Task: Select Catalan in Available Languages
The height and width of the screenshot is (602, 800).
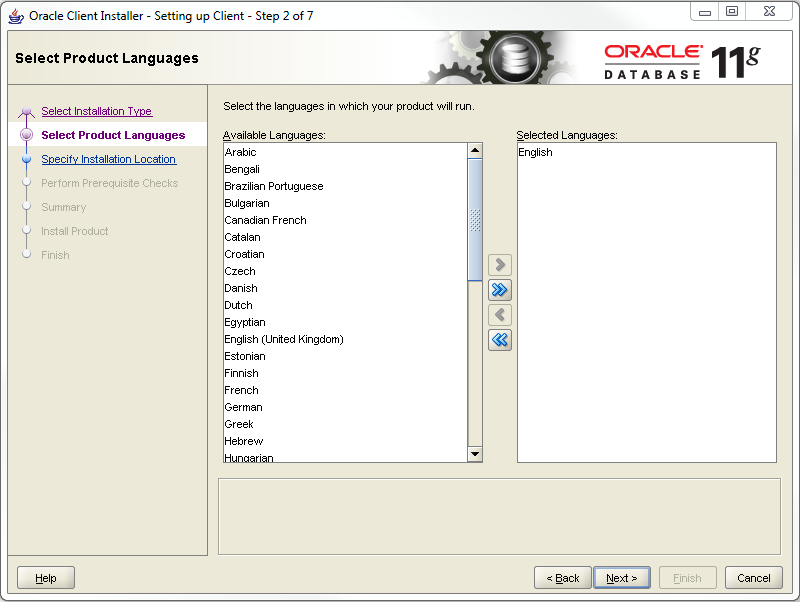Action: (x=345, y=237)
